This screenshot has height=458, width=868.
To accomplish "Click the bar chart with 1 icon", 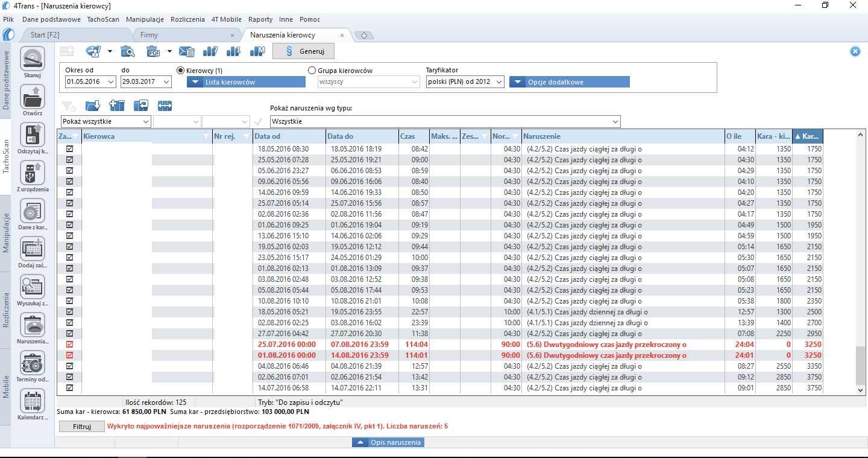I will tap(234, 51).
